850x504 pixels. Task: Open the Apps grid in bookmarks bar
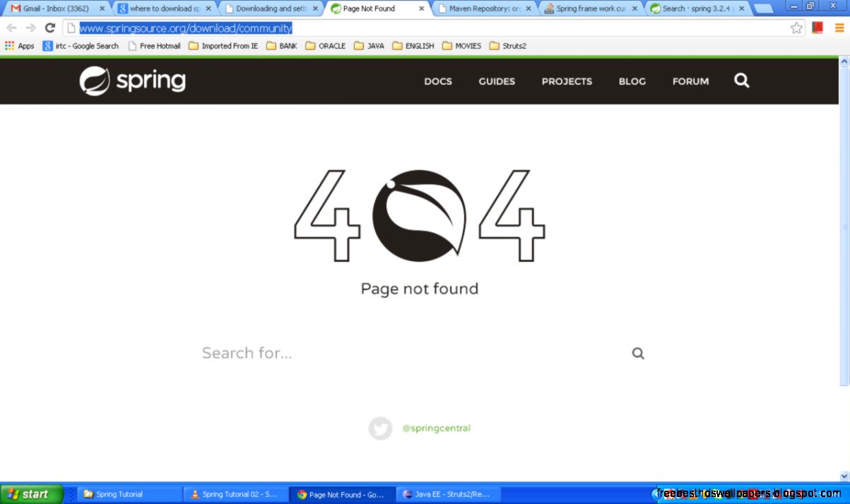pyautogui.click(x=19, y=46)
